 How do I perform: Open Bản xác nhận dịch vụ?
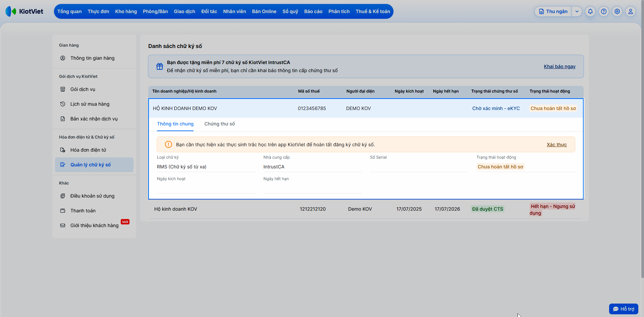pyautogui.click(x=94, y=119)
